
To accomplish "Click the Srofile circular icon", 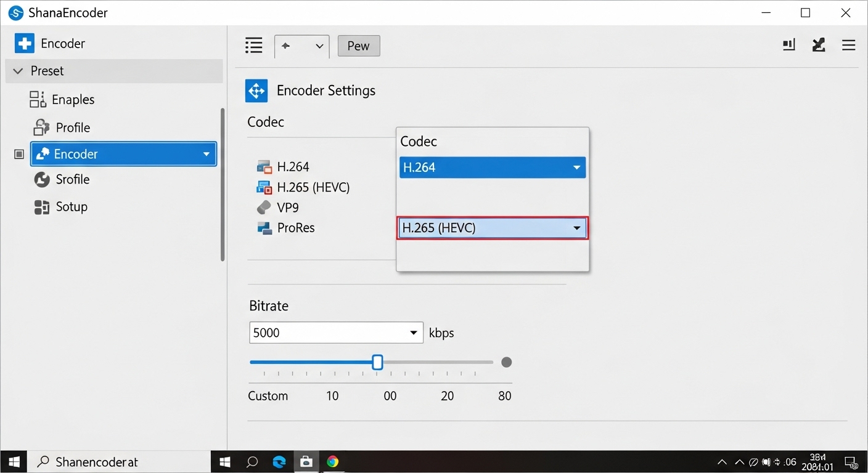I will tap(42, 179).
